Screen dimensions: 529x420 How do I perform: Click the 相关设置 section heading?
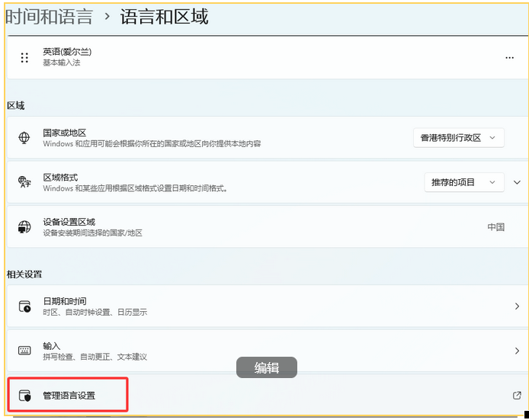24,274
